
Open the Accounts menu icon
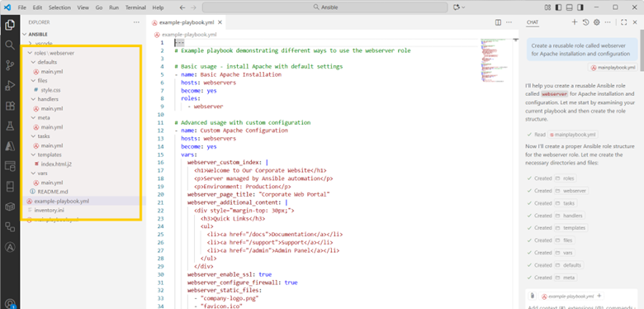pyautogui.click(x=10, y=304)
